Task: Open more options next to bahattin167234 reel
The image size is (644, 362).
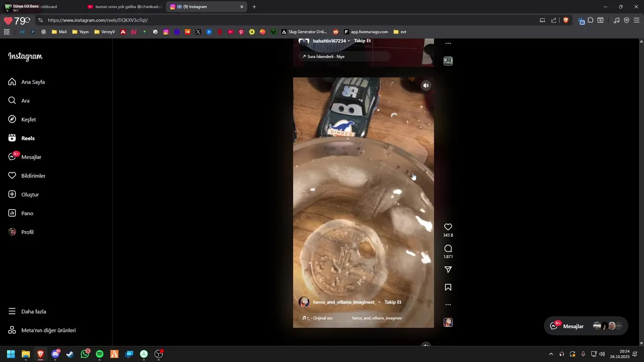Action: tap(448, 43)
